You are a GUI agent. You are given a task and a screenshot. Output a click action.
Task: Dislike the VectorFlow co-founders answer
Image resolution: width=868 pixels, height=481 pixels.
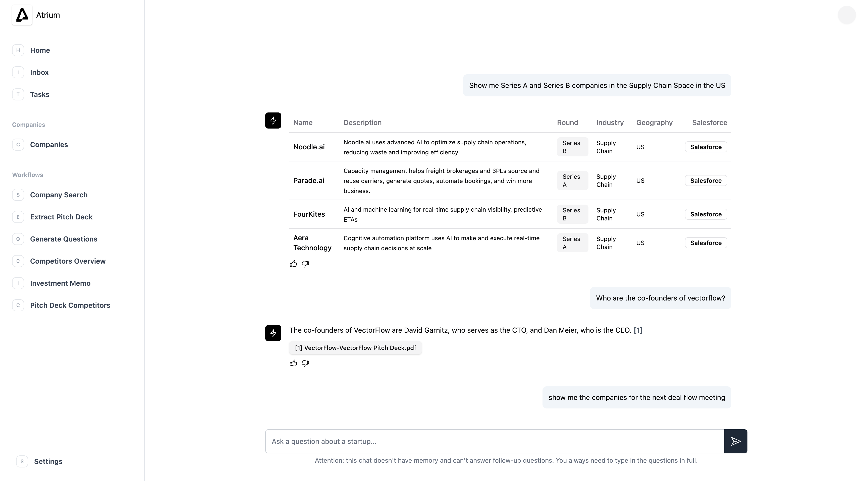(305, 363)
